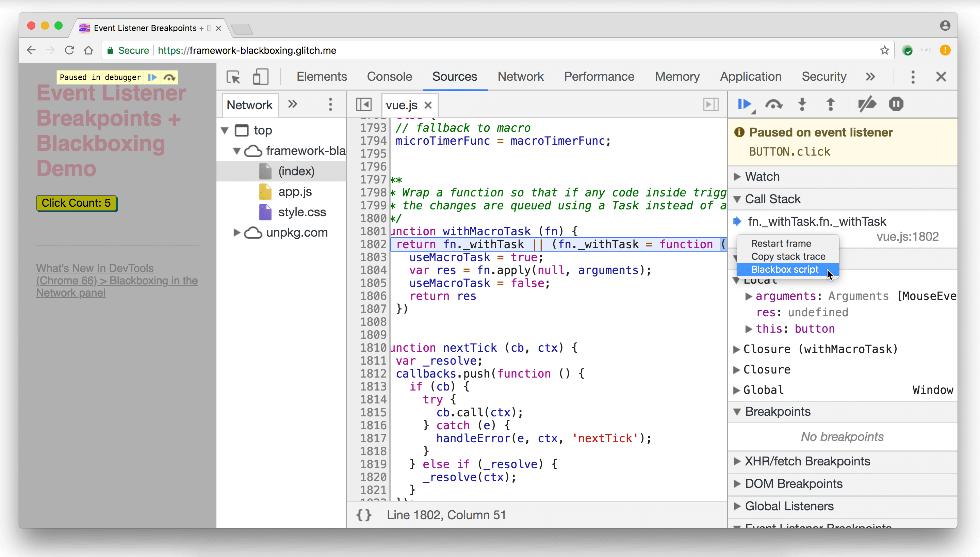Select 'Blackbox script' in context menu
The height and width of the screenshot is (557, 980).
pos(785,269)
